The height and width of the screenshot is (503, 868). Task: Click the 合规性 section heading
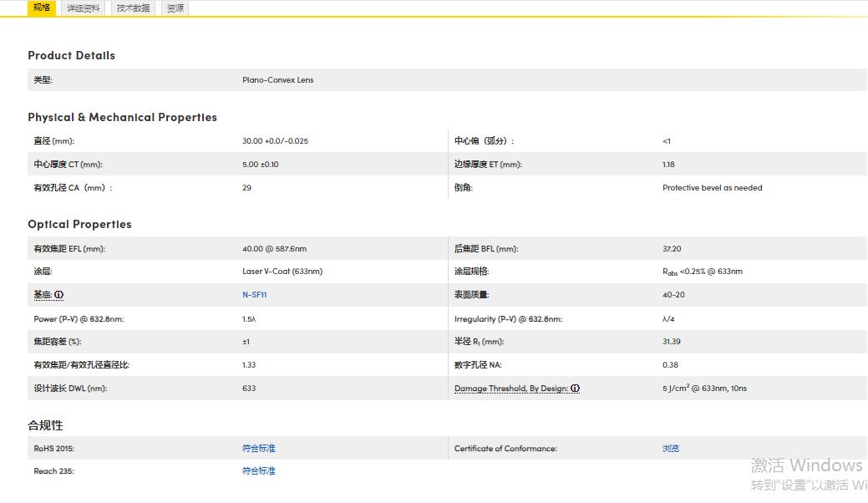pos(45,425)
